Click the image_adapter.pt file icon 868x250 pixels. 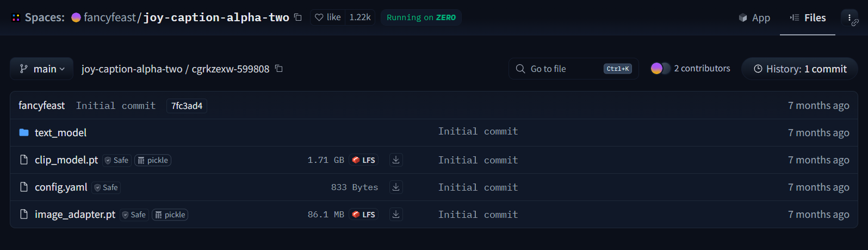coord(24,214)
